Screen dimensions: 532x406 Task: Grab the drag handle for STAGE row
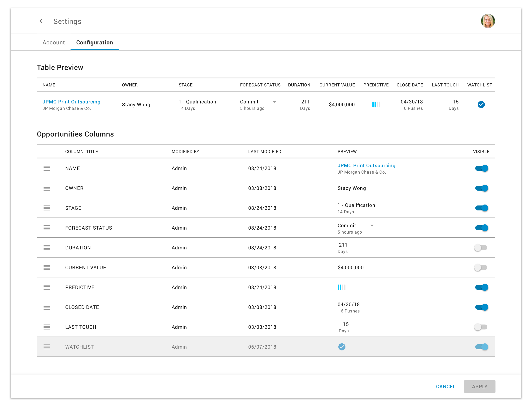pos(47,208)
